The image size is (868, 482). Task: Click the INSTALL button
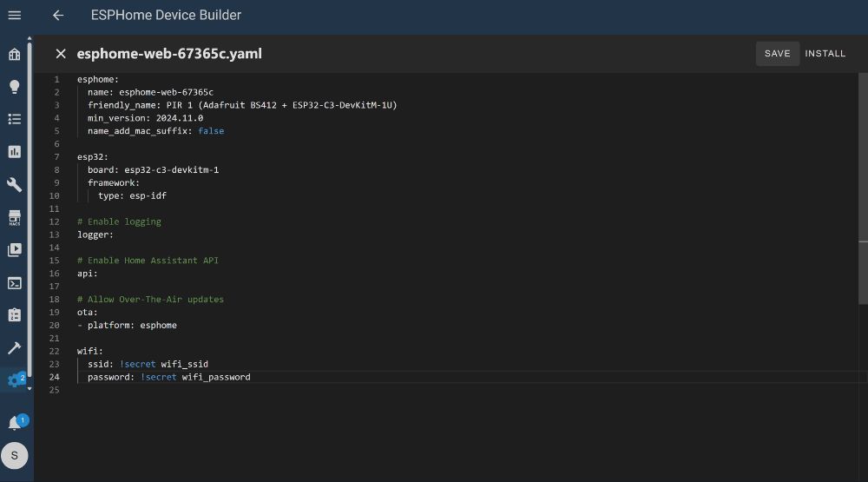[825, 54]
